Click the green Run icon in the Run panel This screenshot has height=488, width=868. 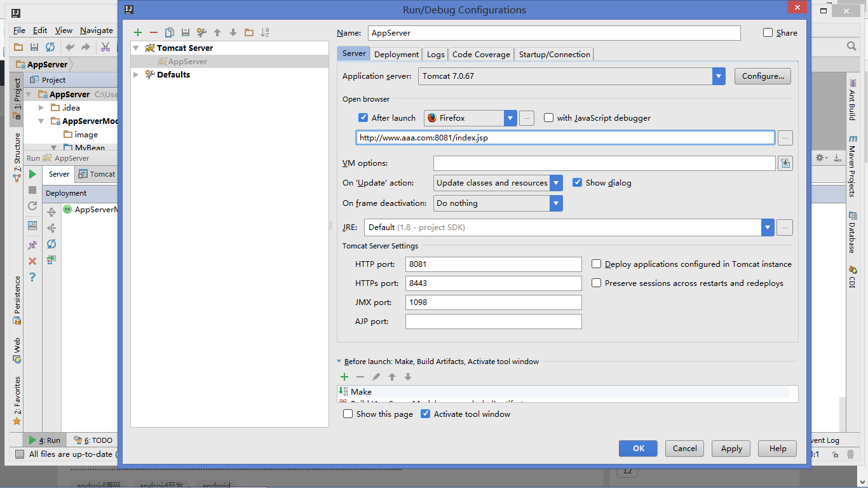click(32, 174)
